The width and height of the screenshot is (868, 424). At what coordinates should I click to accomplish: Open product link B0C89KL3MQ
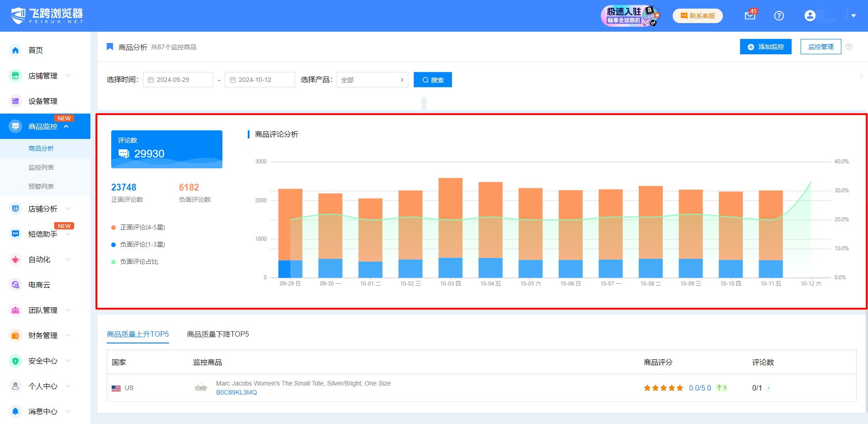pyautogui.click(x=236, y=392)
